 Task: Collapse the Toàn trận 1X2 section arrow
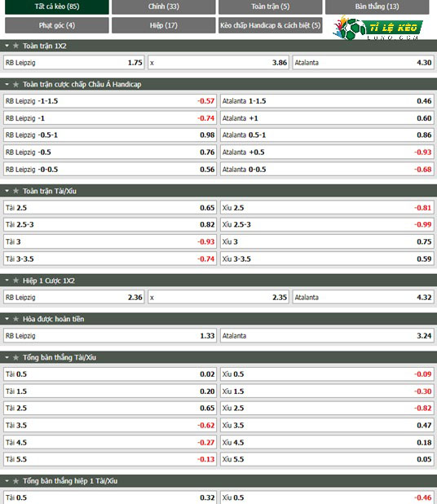coord(7,46)
